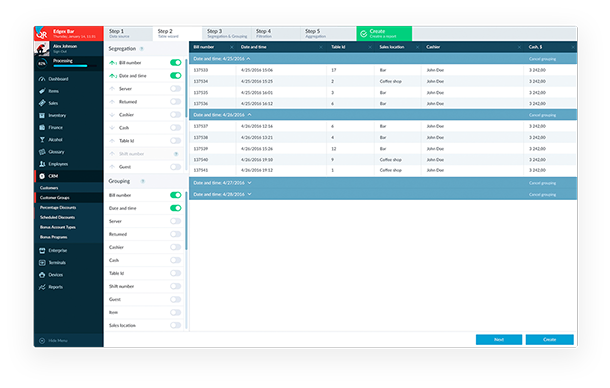
Task: Remove Table Id column with its X
Action: pos(370,47)
